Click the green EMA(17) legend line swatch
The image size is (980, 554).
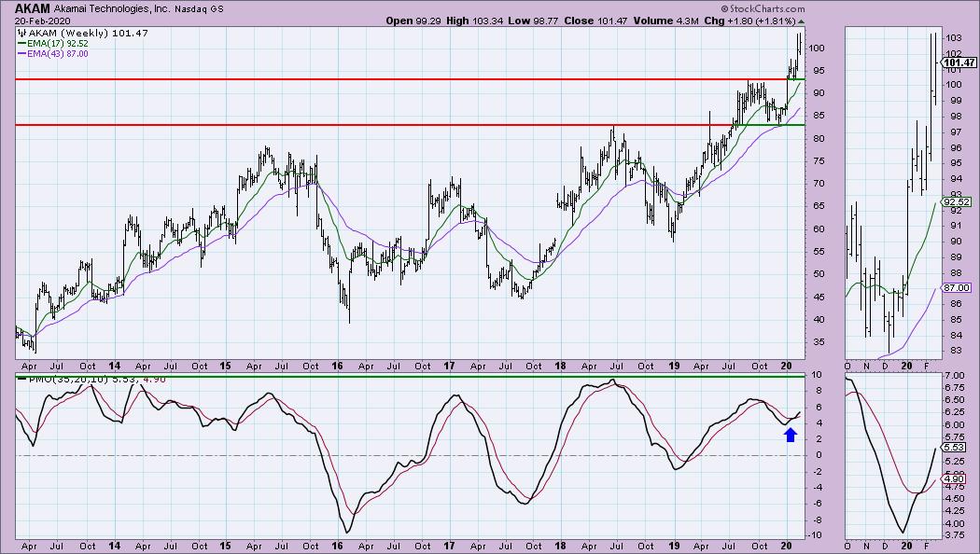(21, 44)
